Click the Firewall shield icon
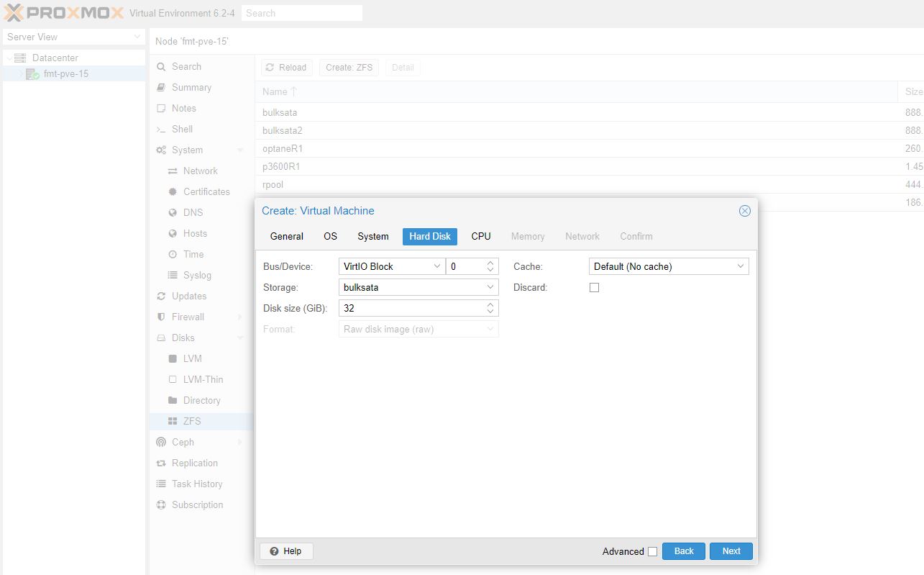The height and width of the screenshot is (575, 924). pos(161,317)
